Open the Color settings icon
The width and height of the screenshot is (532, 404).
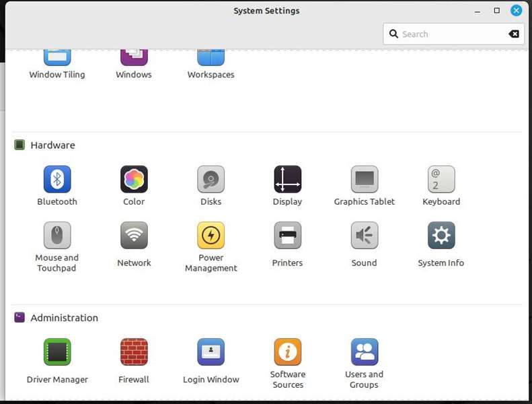tap(134, 179)
